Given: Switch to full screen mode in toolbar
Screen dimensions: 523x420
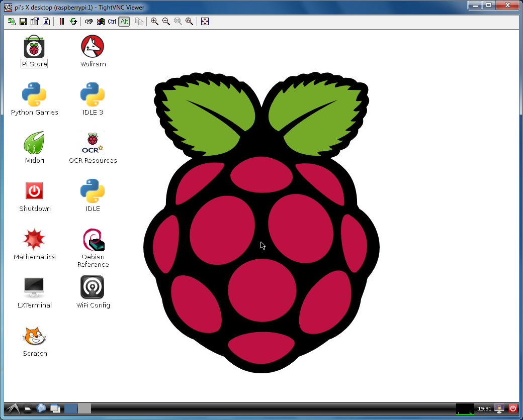Looking at the screenshot, I should point(205,22).
